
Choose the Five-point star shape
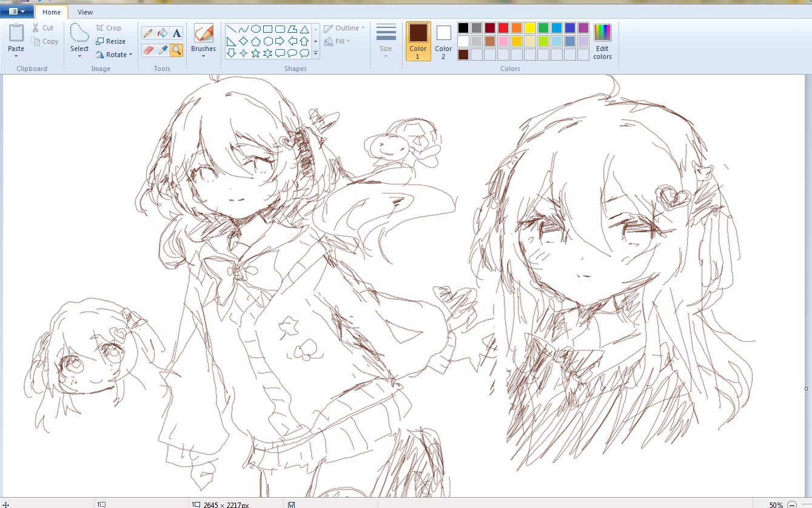point(255,53)
